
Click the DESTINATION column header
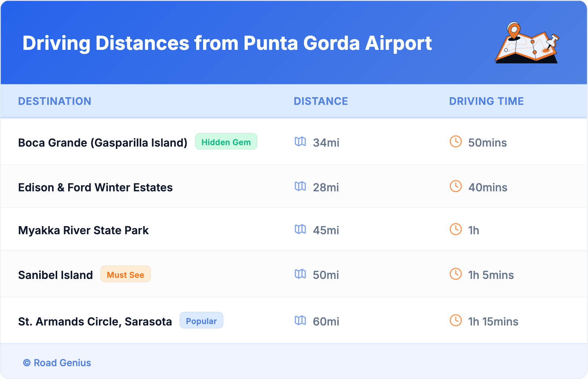click(x=55, y=101)
